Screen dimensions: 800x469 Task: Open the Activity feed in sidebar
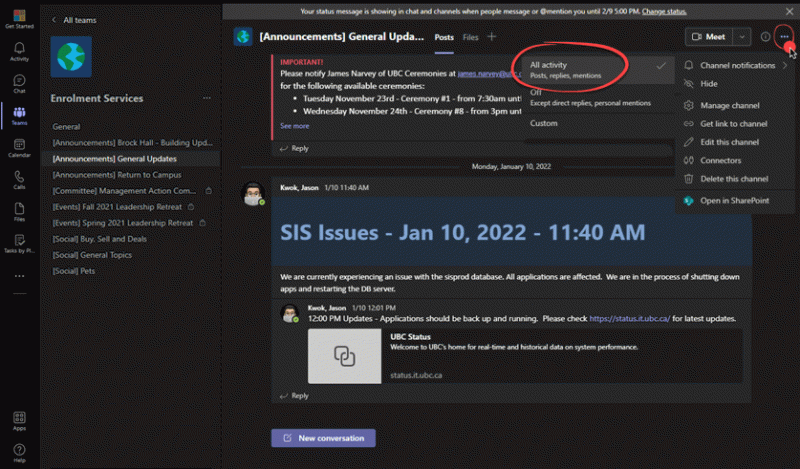(x=19, y=52)
